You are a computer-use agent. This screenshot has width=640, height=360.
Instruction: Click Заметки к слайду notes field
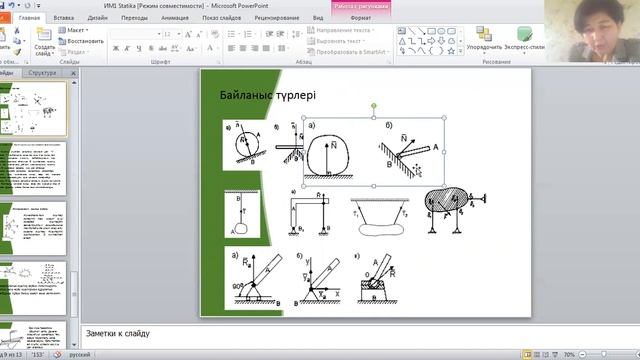[x=360, y=337]
